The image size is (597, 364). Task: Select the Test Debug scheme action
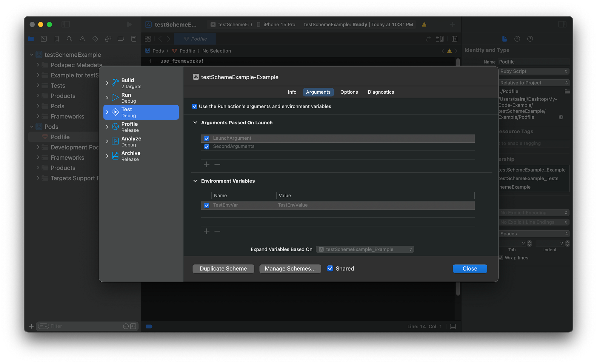(141, 112)
